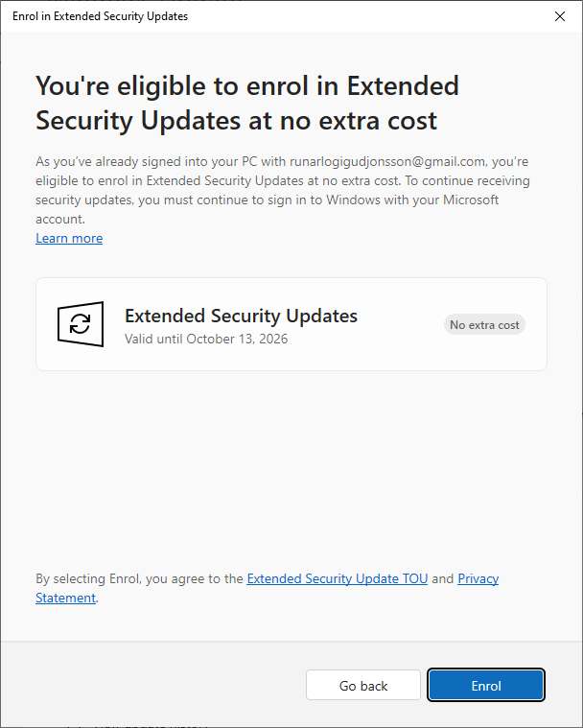
Task: Click the Go back button
Action: tap(363, 686)
